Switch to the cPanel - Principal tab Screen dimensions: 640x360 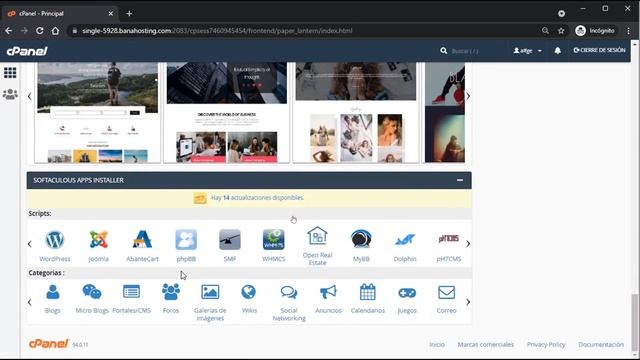(59, 13)
